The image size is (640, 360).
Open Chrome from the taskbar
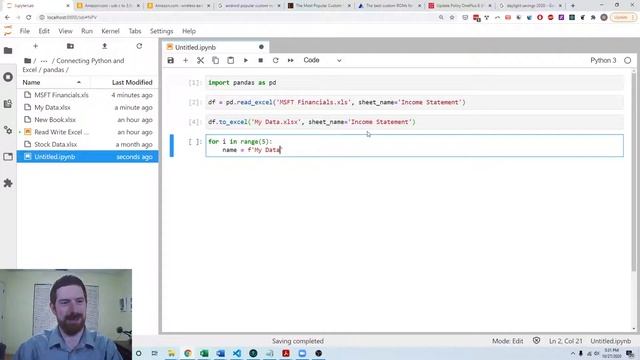coord(188,353)
